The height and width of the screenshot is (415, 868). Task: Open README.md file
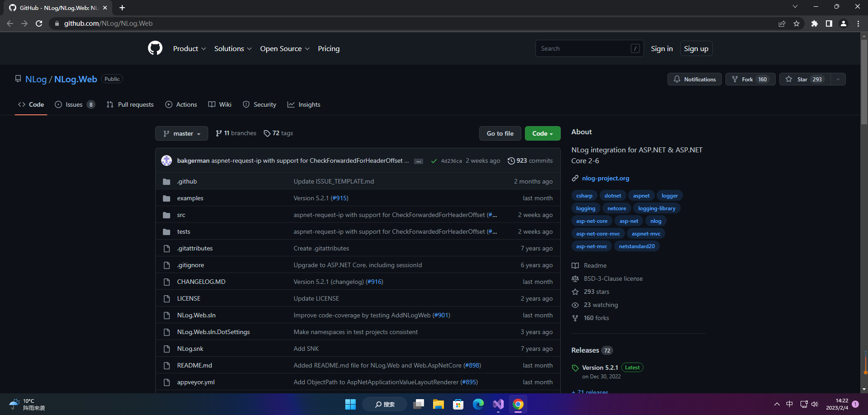pos(195,365)
